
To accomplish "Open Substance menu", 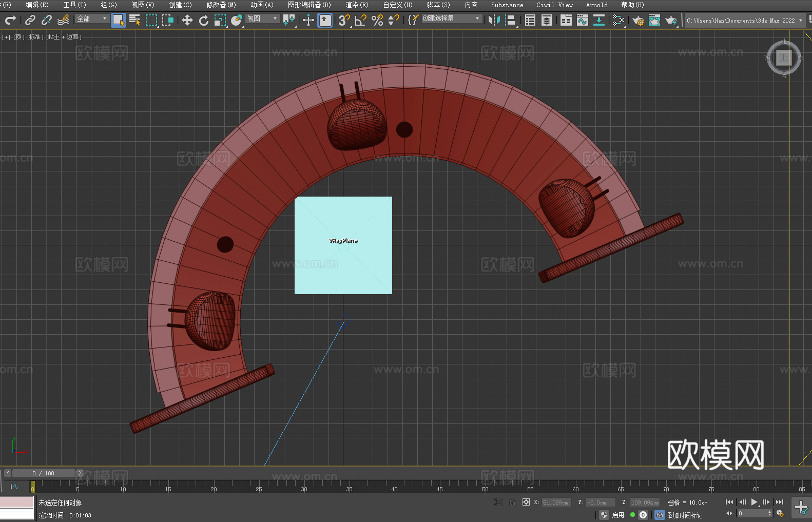I will [x=507, y=5].
